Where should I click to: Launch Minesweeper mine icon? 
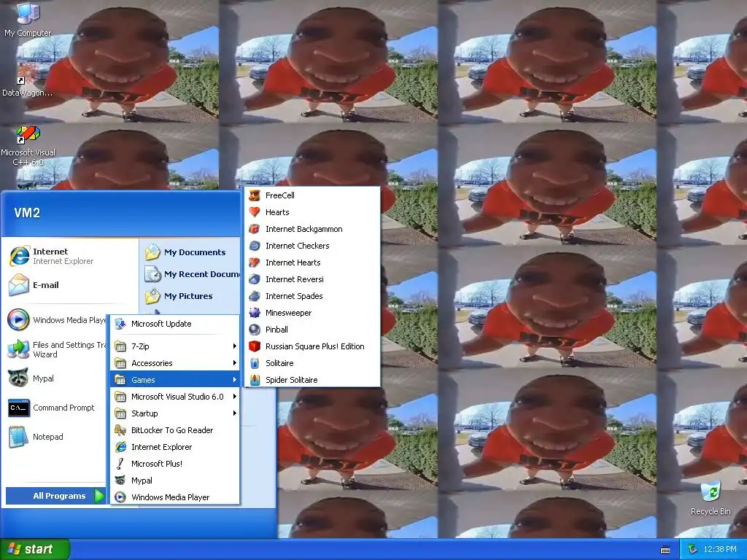point(255,313)
